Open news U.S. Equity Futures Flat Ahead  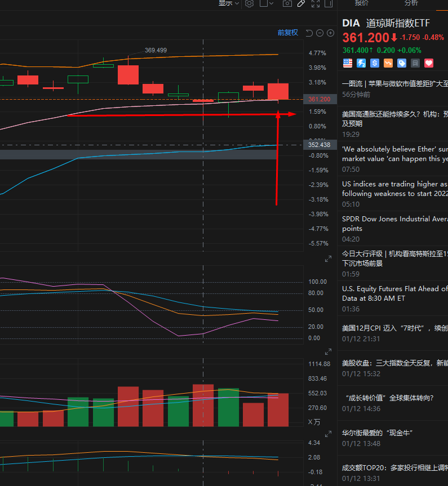tap(393, 298)
